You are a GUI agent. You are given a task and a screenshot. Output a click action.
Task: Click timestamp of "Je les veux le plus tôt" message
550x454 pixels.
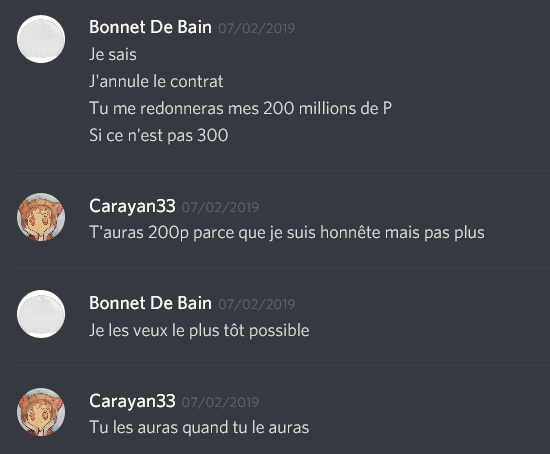tap(256, 305)
